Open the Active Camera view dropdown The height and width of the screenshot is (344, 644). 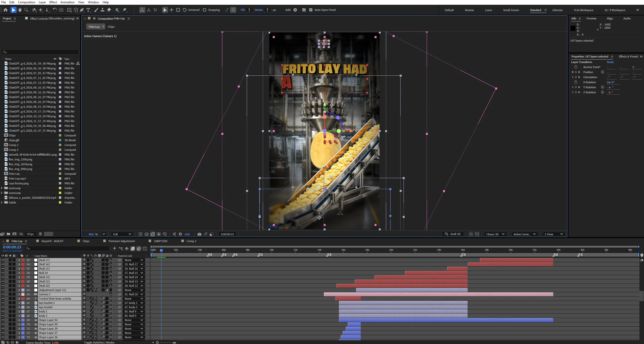point(524,234)
